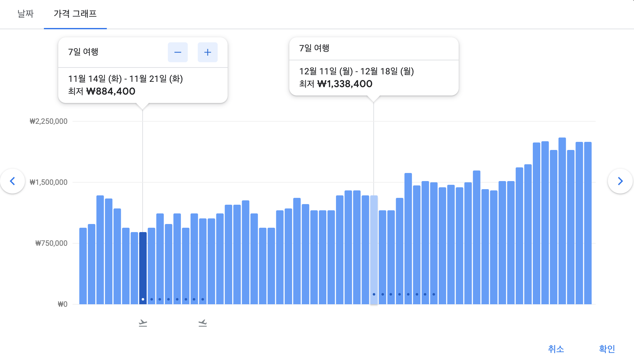Click the plus button to lengthen trip
The width and height of the screenshot is (634, 364).
pyautogui.click(x=207, y=52)
